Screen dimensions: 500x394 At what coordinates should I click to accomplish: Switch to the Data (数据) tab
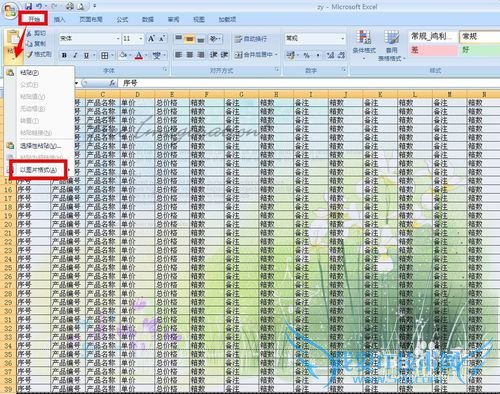click(148, 19)
